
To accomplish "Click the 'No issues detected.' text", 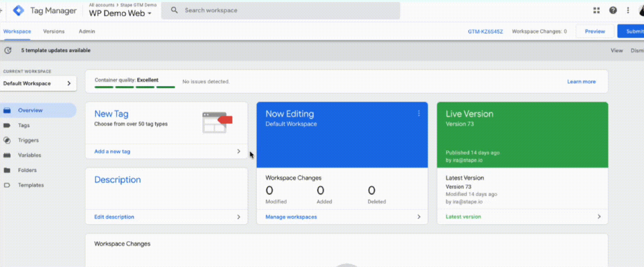I will coord(206,82).
